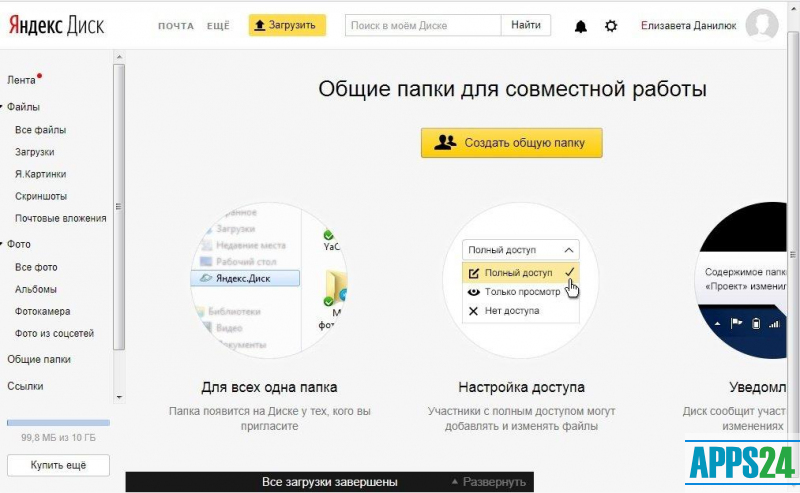Image resolution: width=800 pixels, height=493 pixels.
Task: Open the Загрузки folder in the sidebar
Action: (x=35, y=152)
